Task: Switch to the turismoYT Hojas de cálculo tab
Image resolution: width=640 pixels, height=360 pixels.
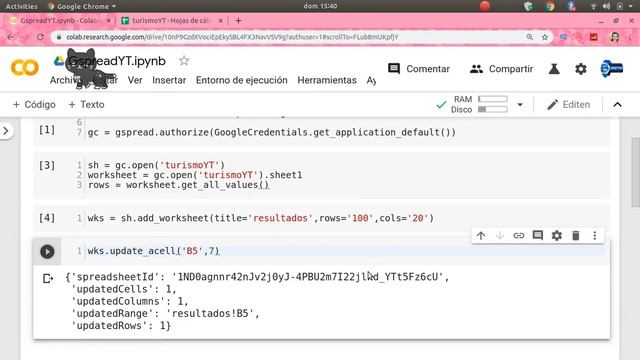Action: tap(171, 20)
